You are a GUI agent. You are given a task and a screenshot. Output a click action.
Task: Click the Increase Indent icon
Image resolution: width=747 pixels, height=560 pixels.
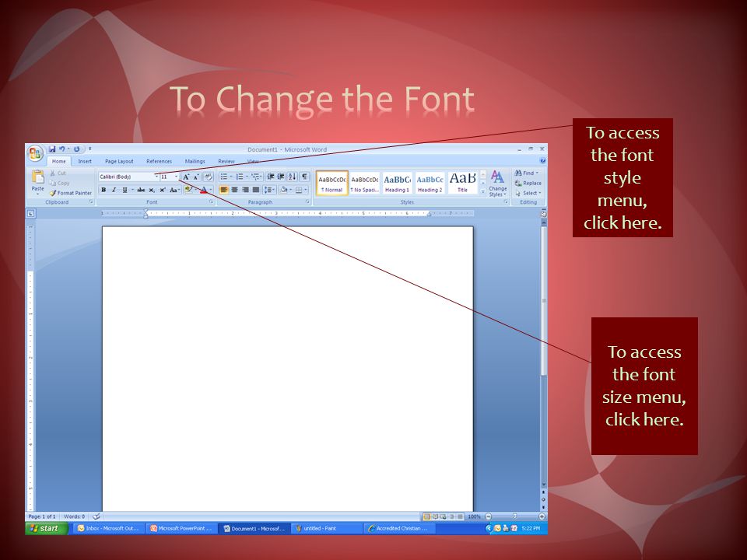click(x=281, y=177)
